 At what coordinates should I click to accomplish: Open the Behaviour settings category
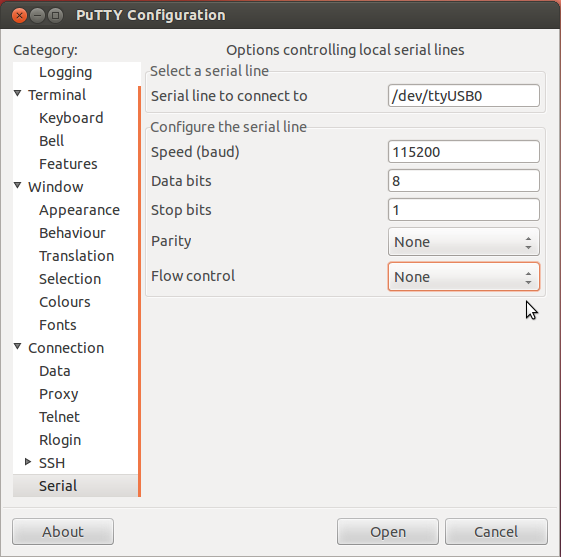(x=72, y=233)
